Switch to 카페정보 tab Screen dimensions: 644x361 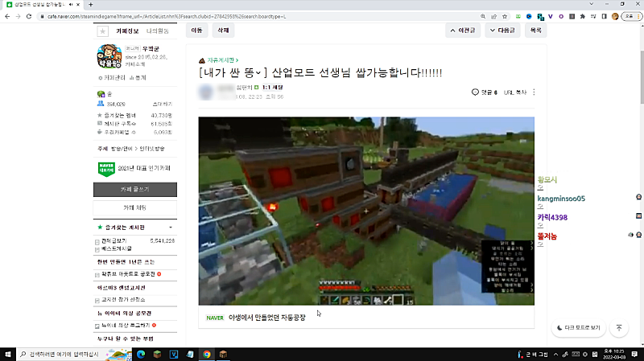point(127,31)
